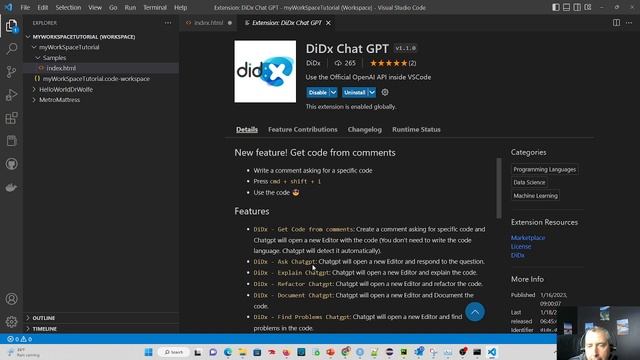Open the View menu
The height and width of the screenshot is (360, 640).
pos(95,7)
